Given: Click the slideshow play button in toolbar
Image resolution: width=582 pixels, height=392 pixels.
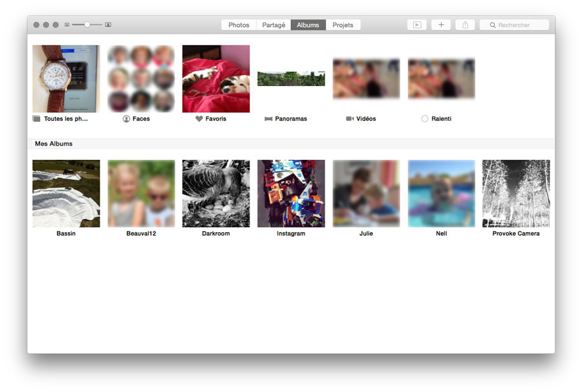Looking at the screenshot, I should click(x=417, y=25).
